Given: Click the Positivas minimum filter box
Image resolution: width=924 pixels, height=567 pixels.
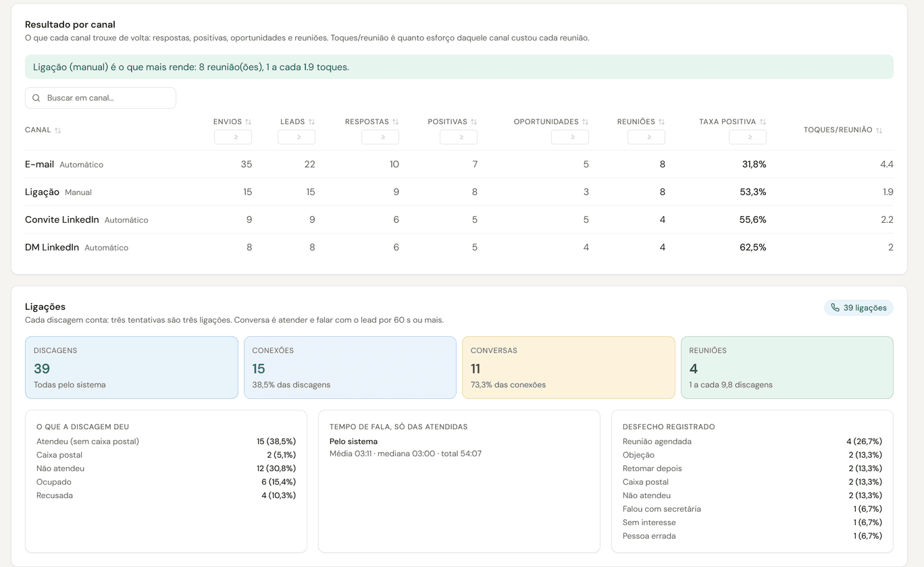Looking at the screenshot, I should [459, 137].
